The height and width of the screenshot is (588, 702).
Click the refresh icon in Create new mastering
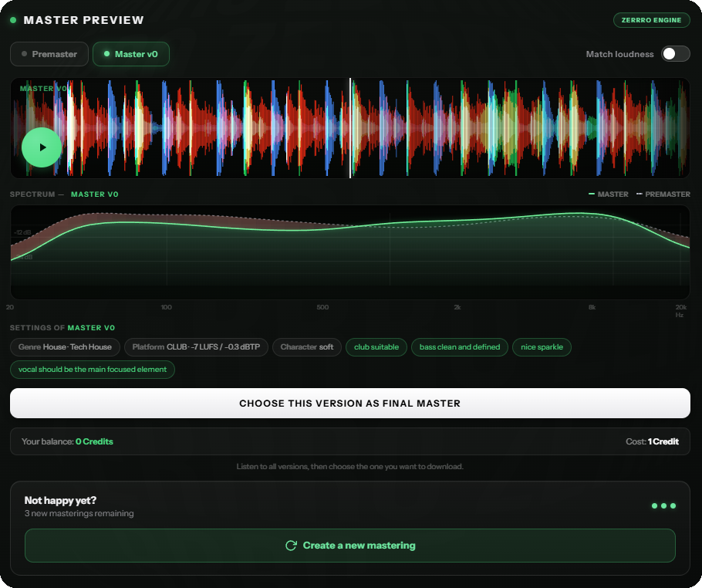coord(291,546)
